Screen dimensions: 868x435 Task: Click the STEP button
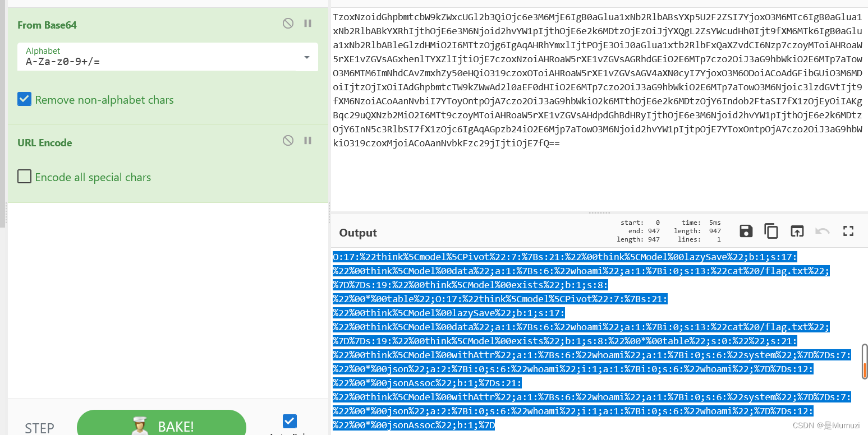(x=39, y=428)
